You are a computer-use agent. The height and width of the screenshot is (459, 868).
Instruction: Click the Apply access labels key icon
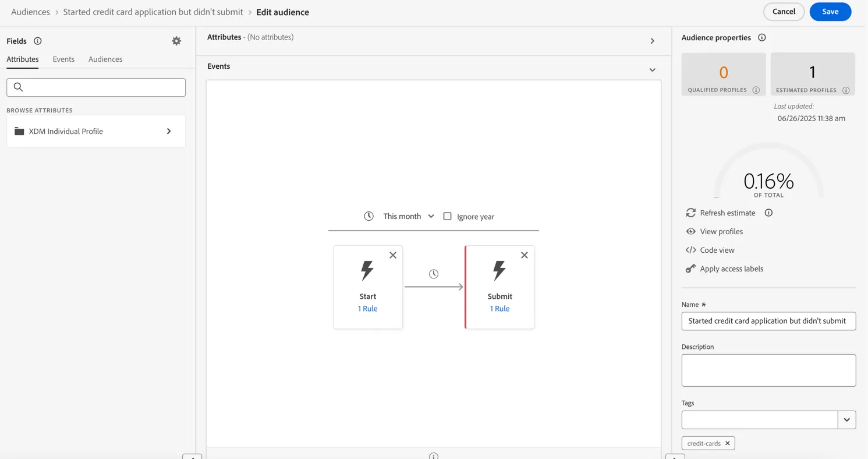point(690,269)
